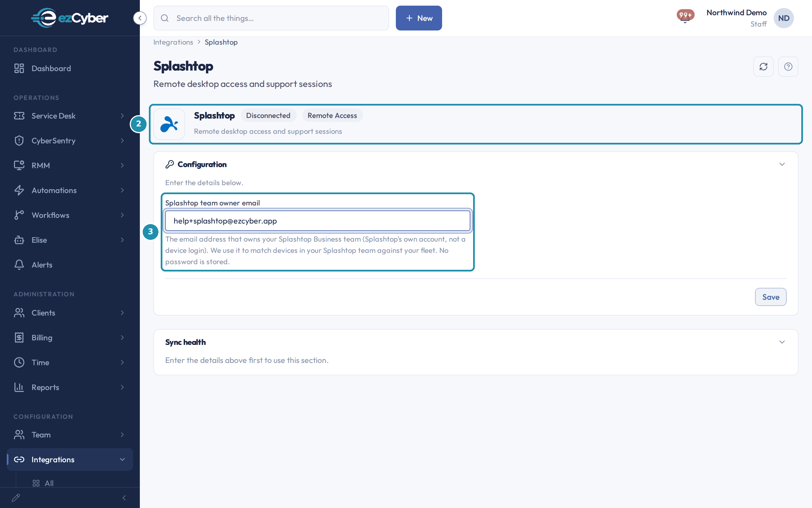Click the Remote Access tag

(x=332, y=116)
